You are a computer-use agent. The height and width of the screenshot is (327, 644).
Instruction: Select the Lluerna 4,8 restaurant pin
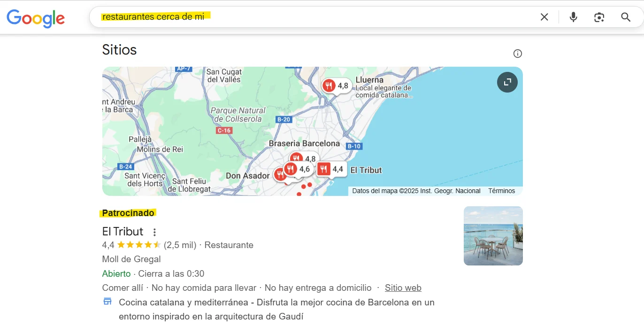coord(337,86)
